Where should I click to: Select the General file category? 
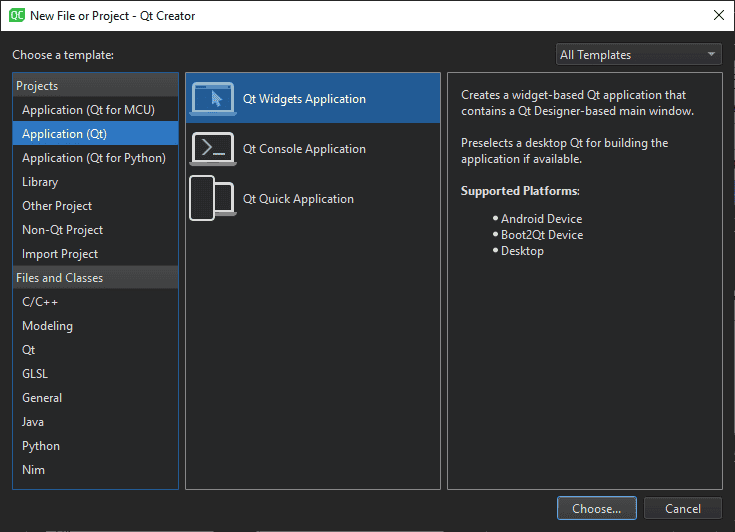pos(96,397)
